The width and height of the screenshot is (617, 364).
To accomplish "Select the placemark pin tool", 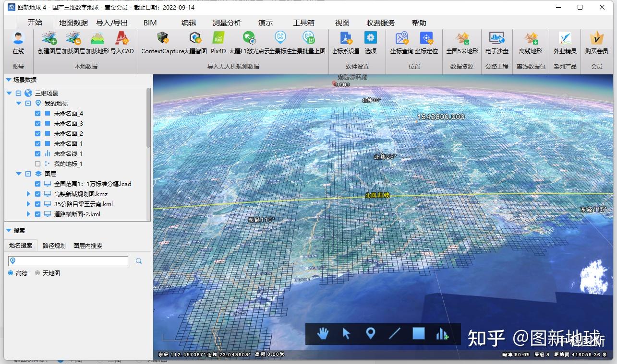I will [370, 333].
